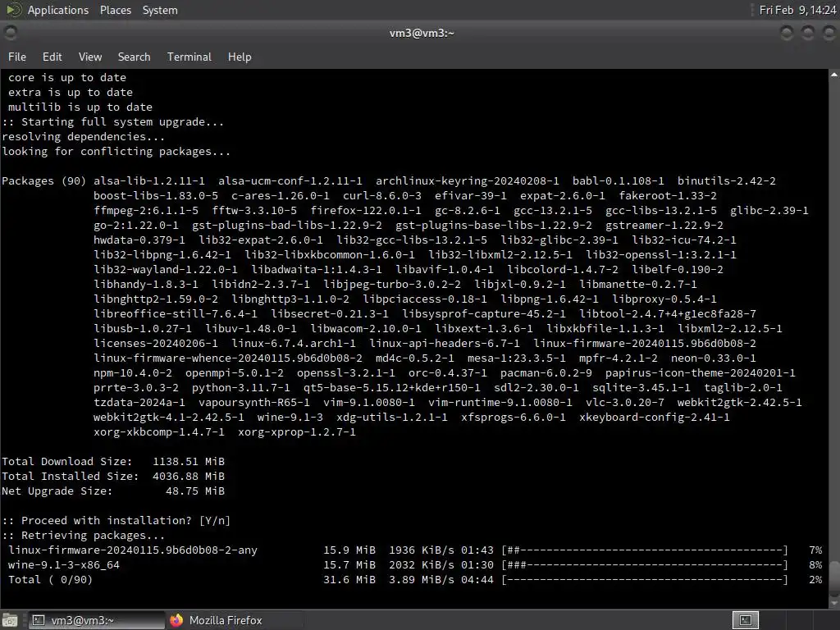Click the terminal scrollbar down arrow
840x630 pixels.
[x=834, y=603]
